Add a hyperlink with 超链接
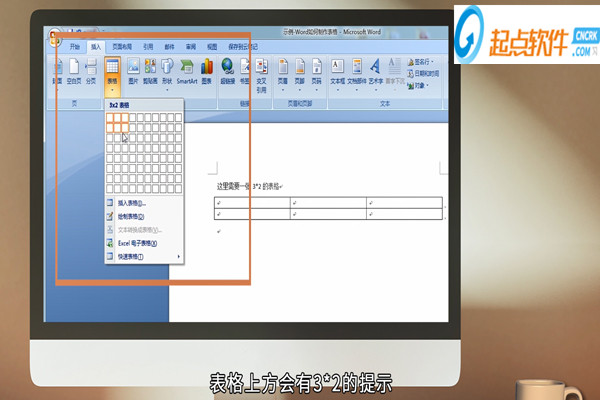The height and width of the screenshot is (400, 600). point(228,72)
